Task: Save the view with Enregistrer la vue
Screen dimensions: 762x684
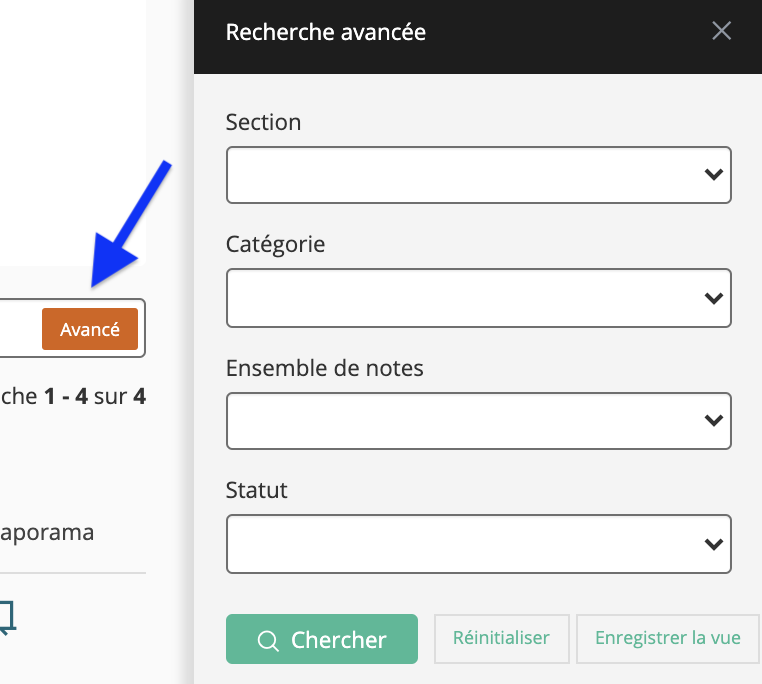Action: tap(668, 638)
